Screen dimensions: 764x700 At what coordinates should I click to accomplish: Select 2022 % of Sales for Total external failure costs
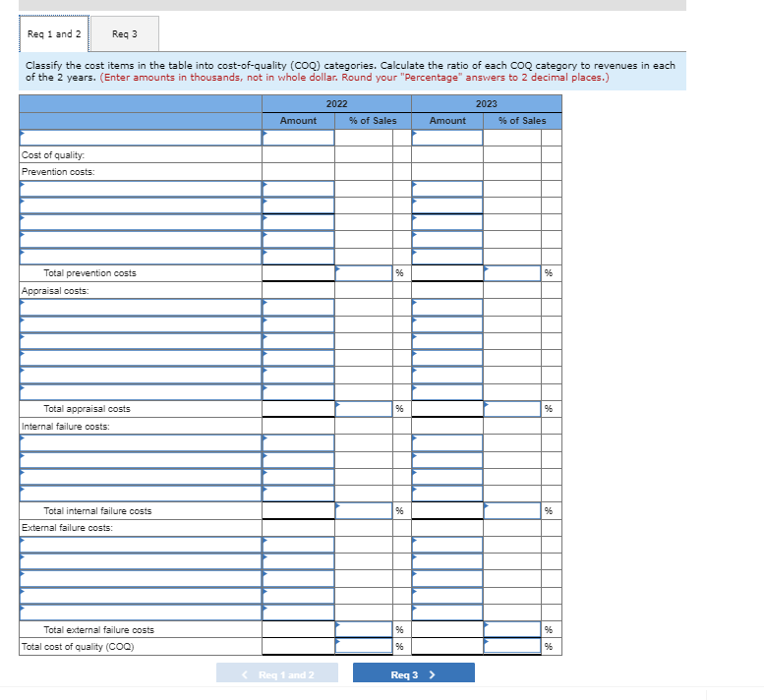(x=364, y=629)
